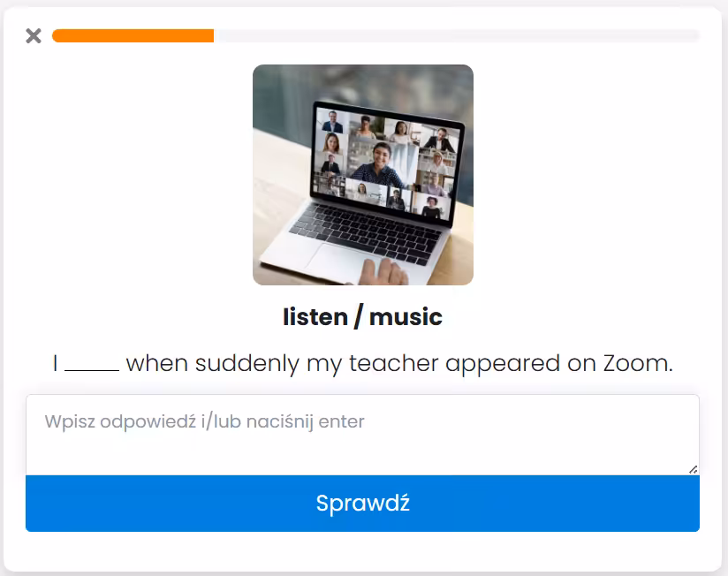Select the word "listen" in the hint

[x=315, y=317]
